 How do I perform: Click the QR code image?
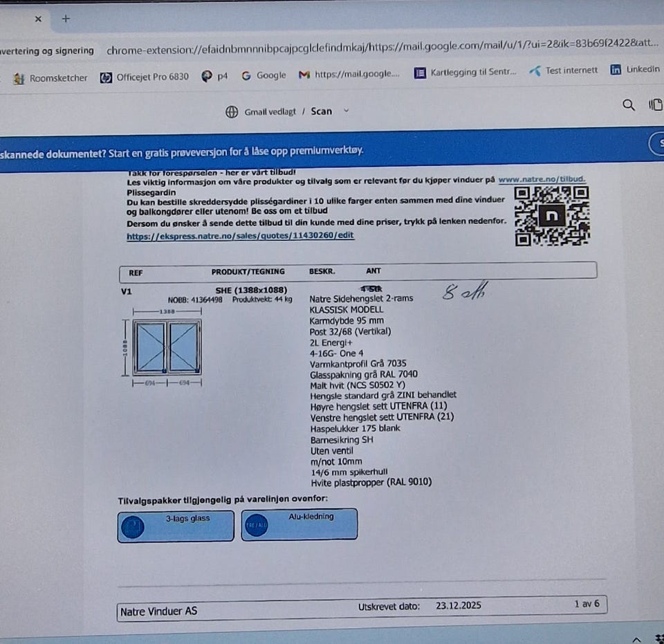click(x=552, y=216)
